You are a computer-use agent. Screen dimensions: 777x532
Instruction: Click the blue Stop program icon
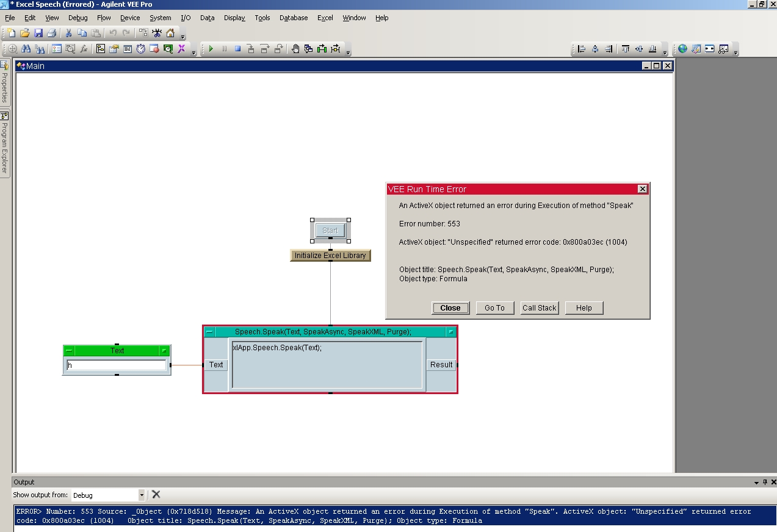238,49
